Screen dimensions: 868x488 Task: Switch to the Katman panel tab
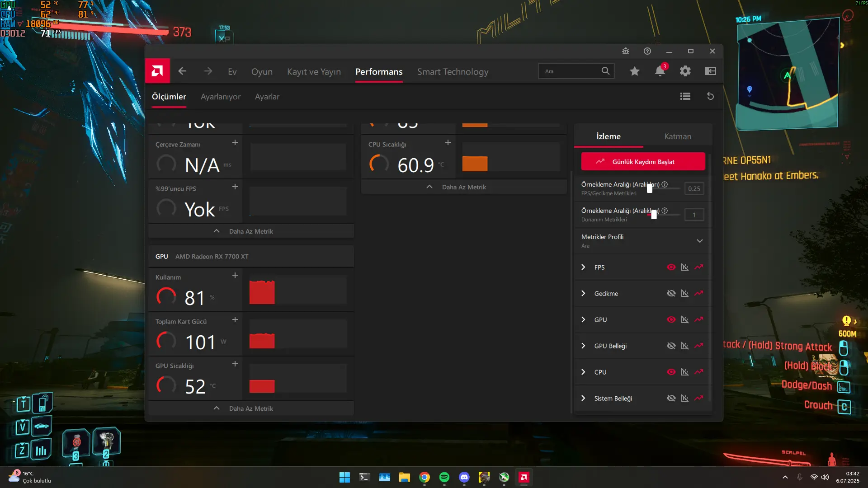[678, 136]
